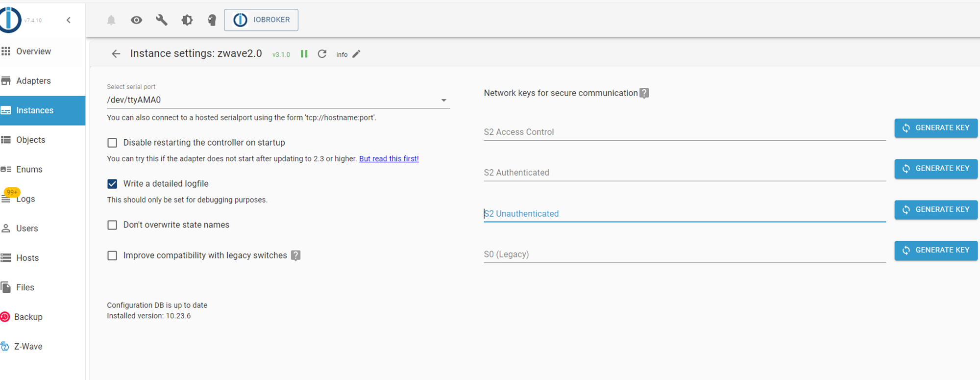Click help icon next to Network keys
This screenshot has width=980, height=380.
[x=644, y=93]
